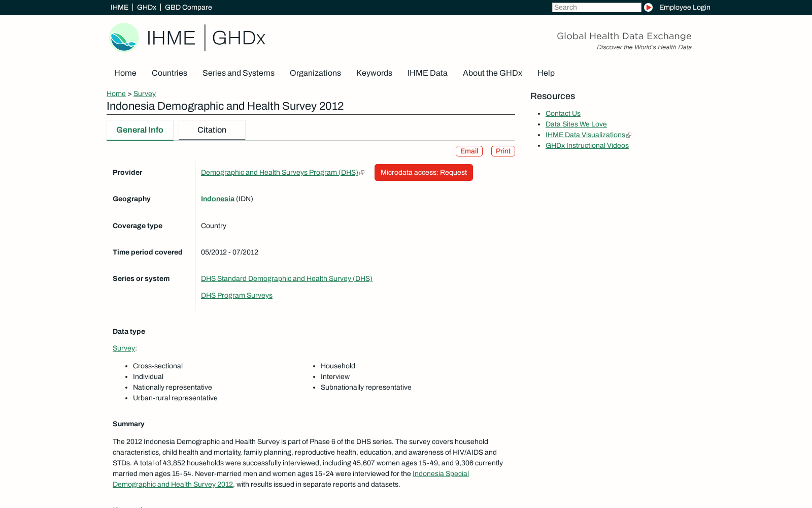Click the Summary heading
The width and height of the screenshot is (812, 508).
click(x=128, y=424)
